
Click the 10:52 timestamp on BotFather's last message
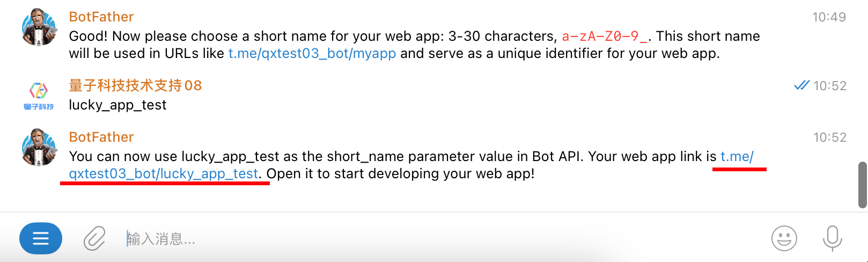829,137
